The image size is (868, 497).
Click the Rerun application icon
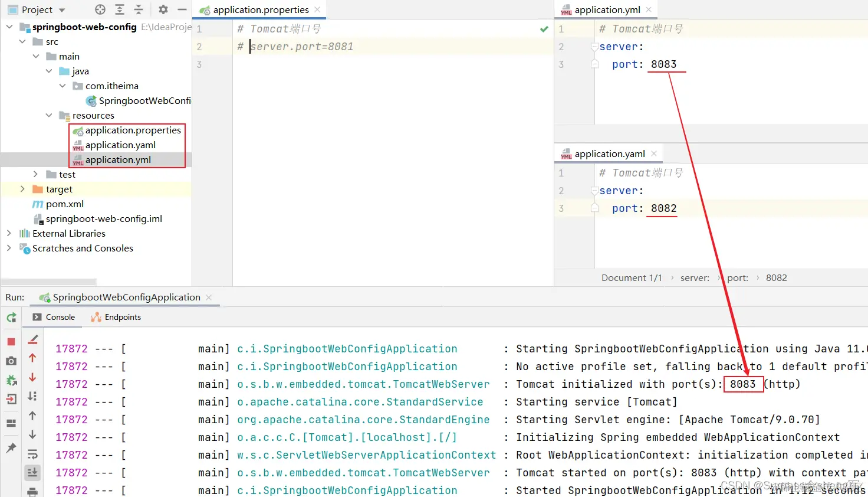pyautogui.click(x=11, y=318)
